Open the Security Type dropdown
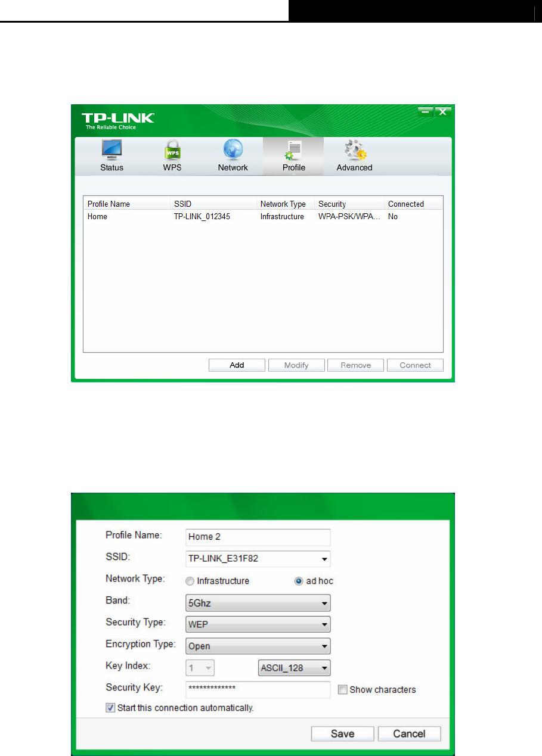Viewport: 542px width, 756px height. coord(258,624)
